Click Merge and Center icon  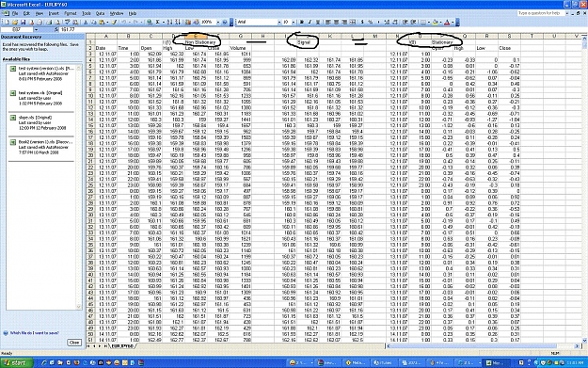353,23
